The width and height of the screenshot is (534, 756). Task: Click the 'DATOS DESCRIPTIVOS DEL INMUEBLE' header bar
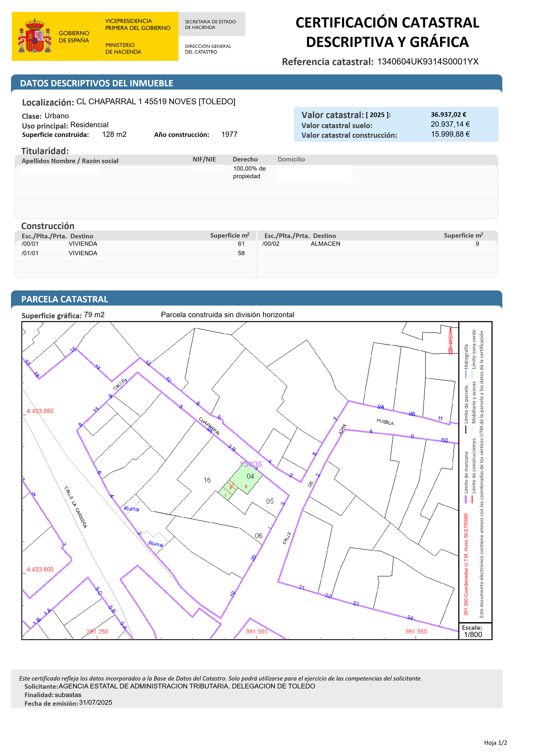click(256, 83)
